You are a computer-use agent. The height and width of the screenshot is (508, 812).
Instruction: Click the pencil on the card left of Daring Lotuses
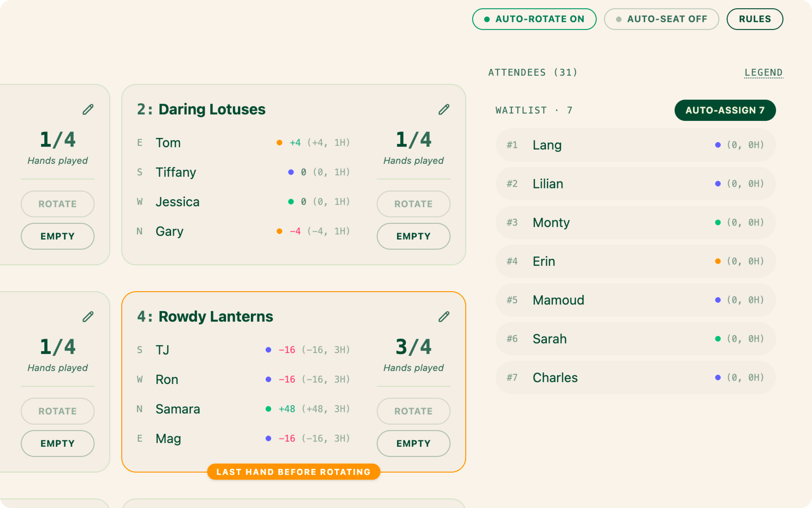coord(88,110)
